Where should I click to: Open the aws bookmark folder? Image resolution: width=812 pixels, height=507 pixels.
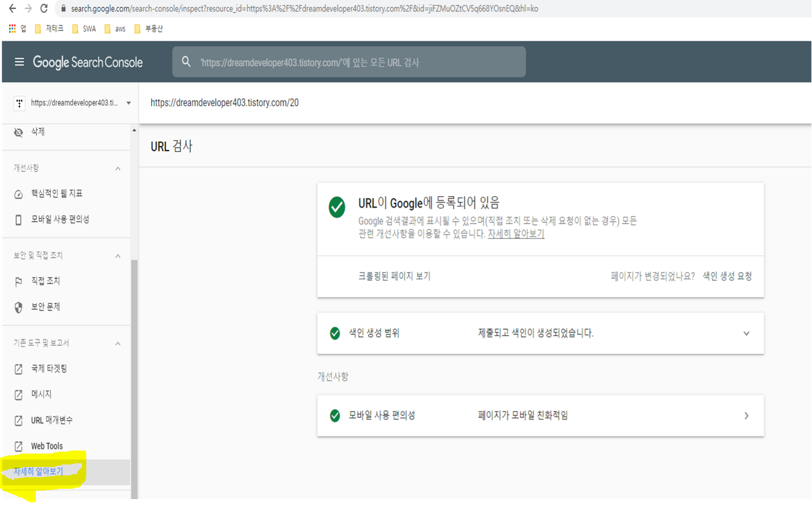[x=115, y=29]
